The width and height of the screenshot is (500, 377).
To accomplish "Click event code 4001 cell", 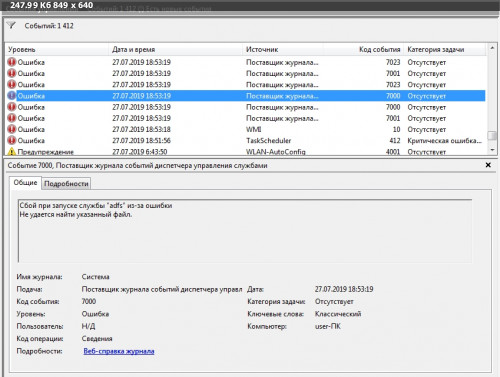I will (393, 152).
